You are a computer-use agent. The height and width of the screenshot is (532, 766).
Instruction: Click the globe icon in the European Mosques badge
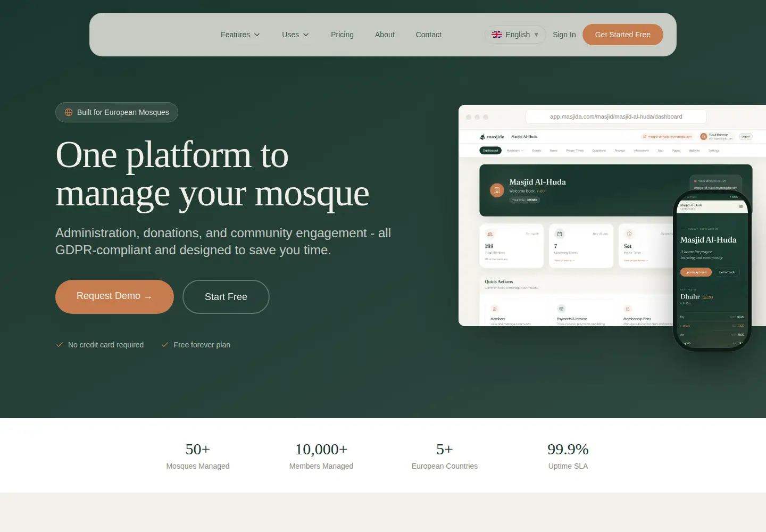[x=69, y=112]
